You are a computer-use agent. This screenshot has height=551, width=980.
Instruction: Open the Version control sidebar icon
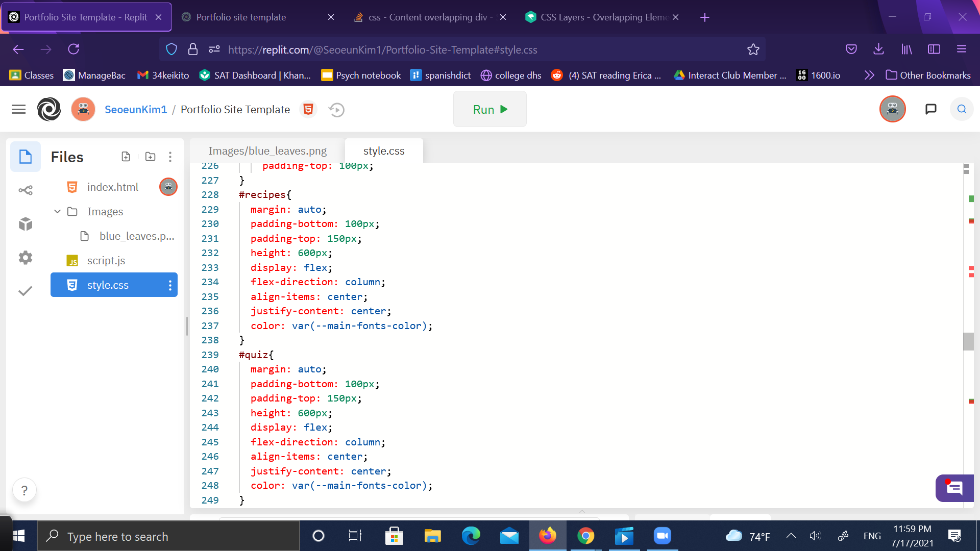tap(26, 190)
